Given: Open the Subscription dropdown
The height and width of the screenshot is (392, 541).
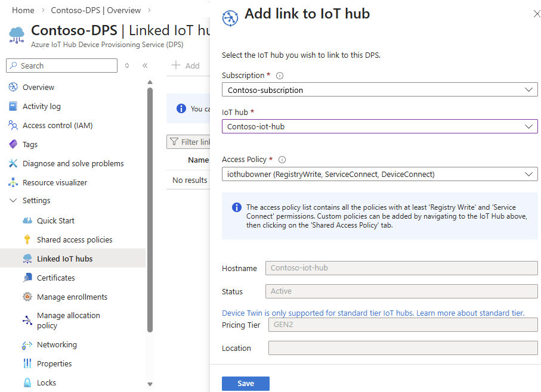Looking at the screenshot, I should pyautogui.click(x=379, y=89).
